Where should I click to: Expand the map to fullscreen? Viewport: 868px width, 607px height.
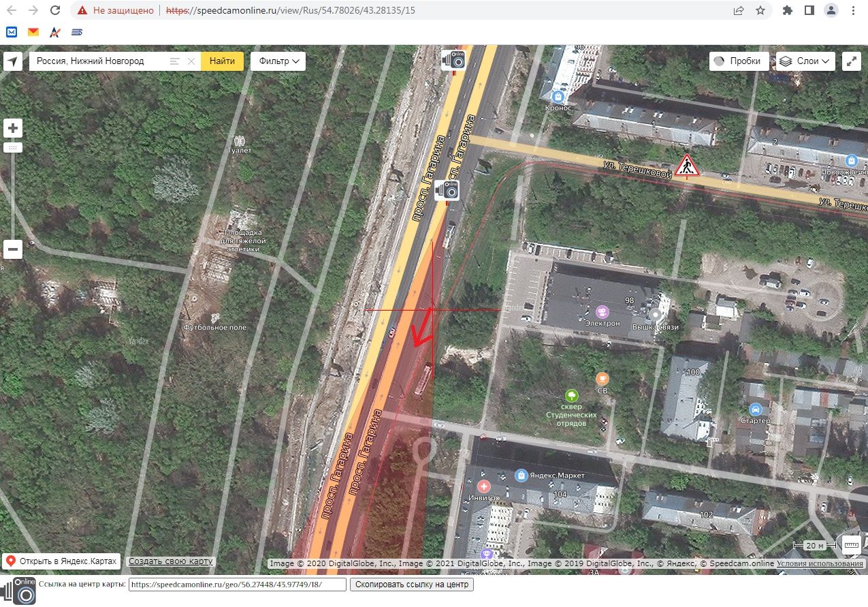pyautogui.click(x=852, y=61)
